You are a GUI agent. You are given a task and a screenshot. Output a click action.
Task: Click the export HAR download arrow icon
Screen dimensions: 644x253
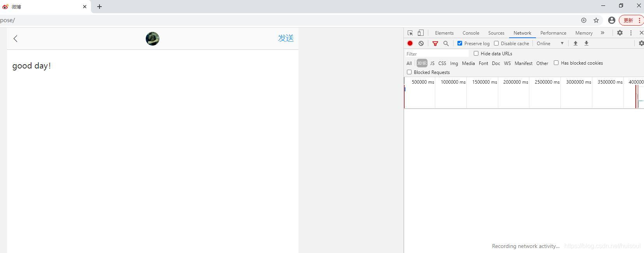point(586,44)
